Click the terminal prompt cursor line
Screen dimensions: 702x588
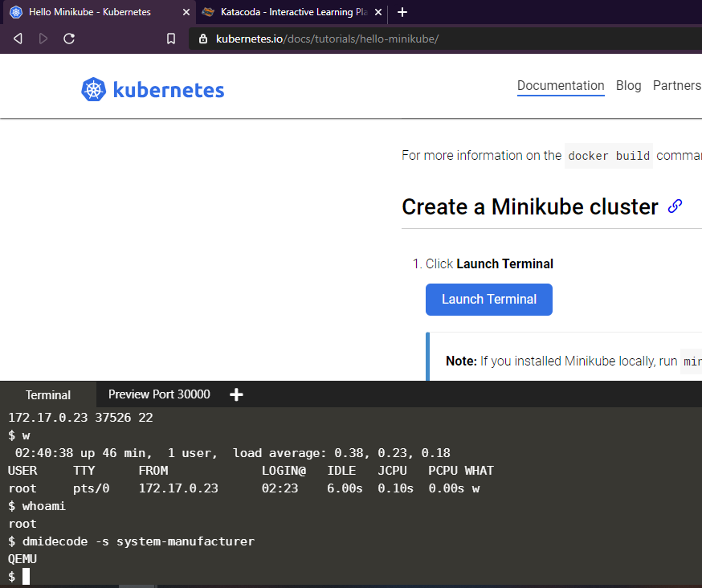click(18, 577)
